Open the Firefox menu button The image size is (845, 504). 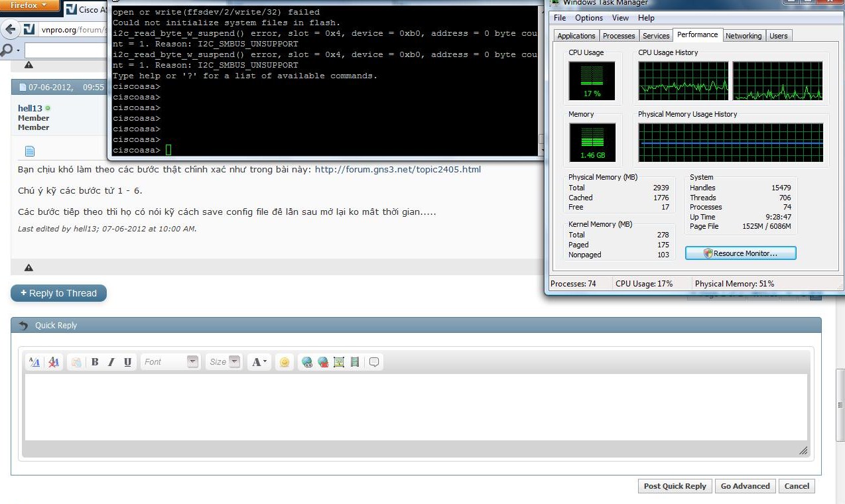30,5
